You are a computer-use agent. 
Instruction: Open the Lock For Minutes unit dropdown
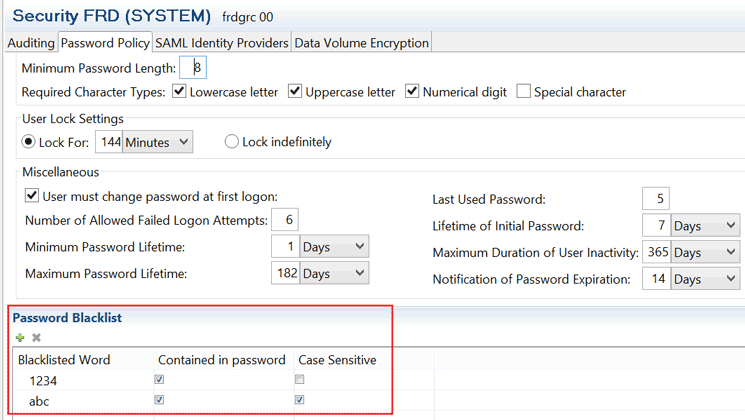click(158, 142)
